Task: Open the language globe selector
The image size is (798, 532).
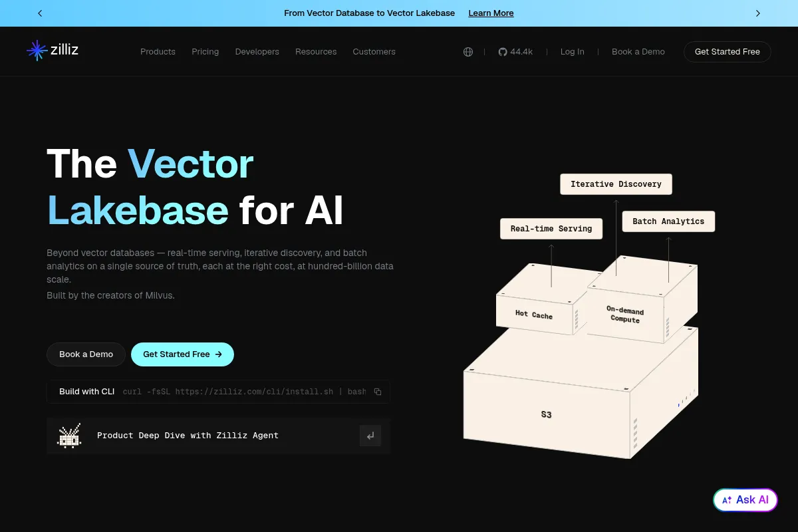Action: pyautogui.click(x=468, y=52)
